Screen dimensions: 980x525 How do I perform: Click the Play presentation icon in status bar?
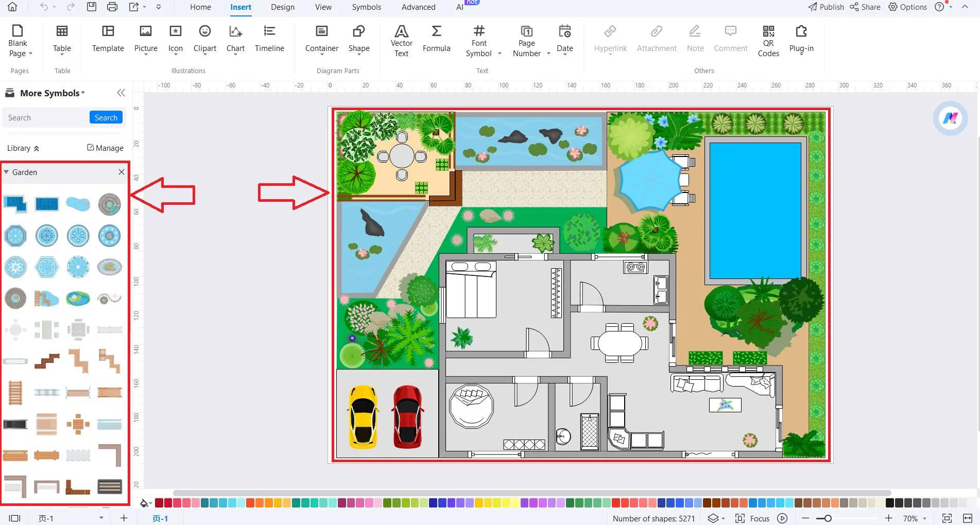782,518
